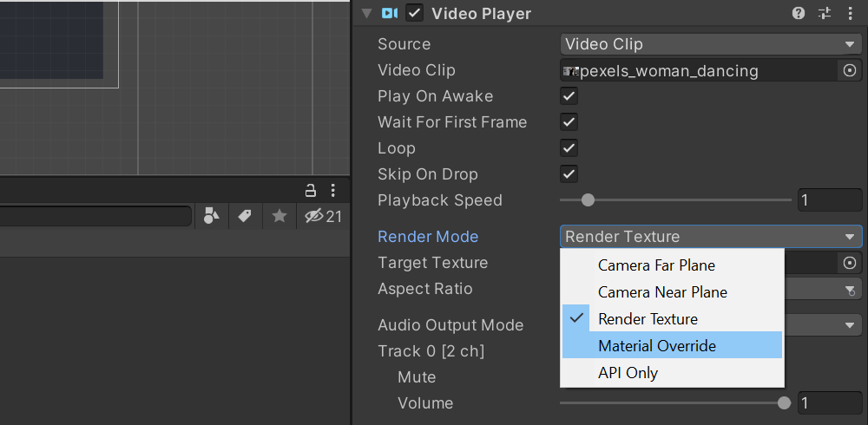This screenshot has width=868, height=425.
Task: Click the Playback Speed slider handle
Action: (588, 200)
